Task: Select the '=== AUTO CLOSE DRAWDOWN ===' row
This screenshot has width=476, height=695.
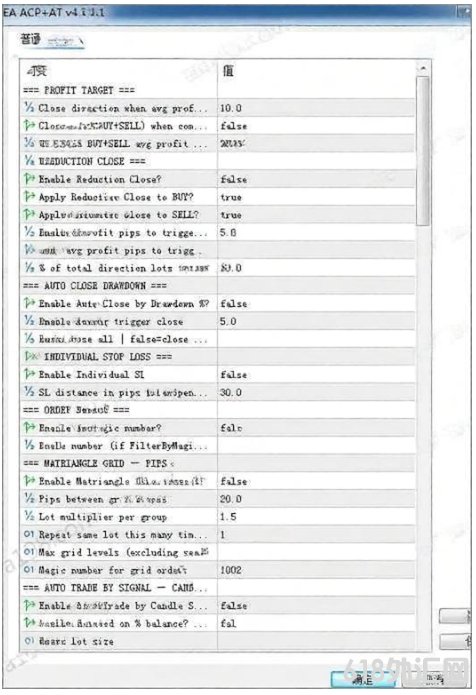Action: click(218, 285)
